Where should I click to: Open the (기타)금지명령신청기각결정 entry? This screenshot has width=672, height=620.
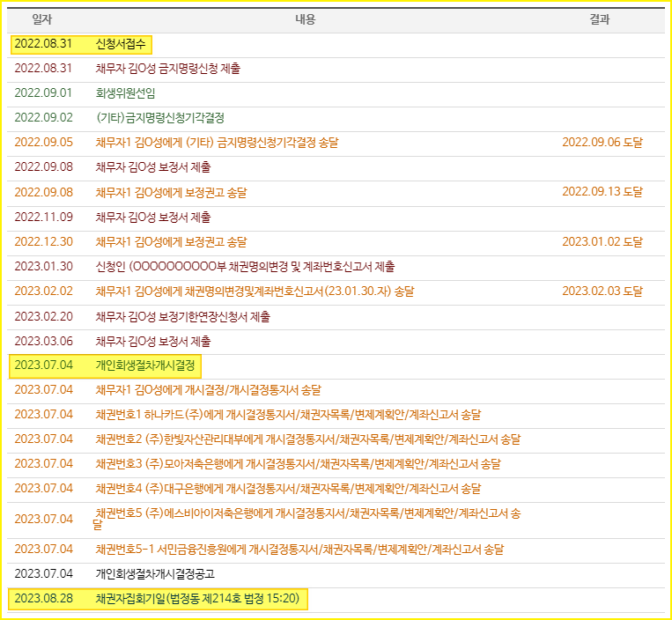(160, 118)
